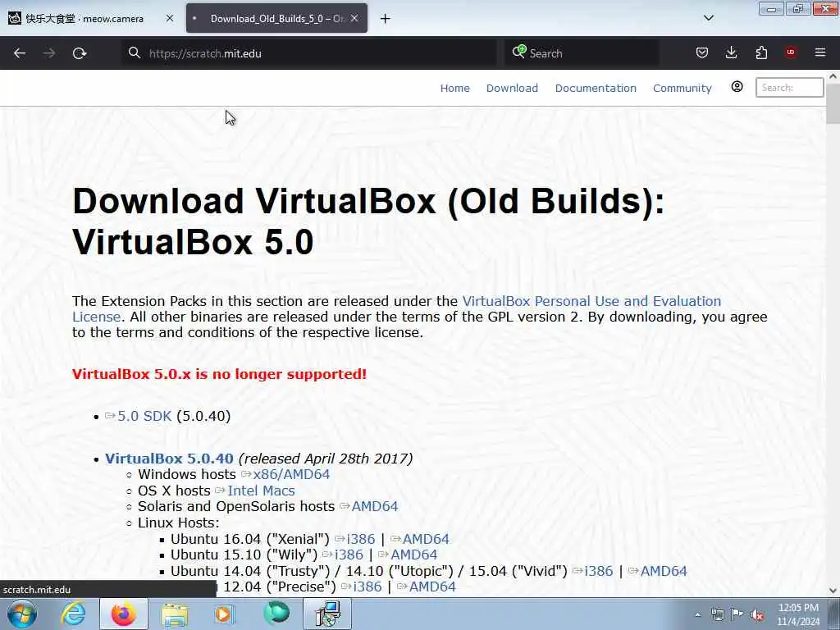
Task: Open the Community navigation link
Action: pyautogui.click(x=682, y=88)
